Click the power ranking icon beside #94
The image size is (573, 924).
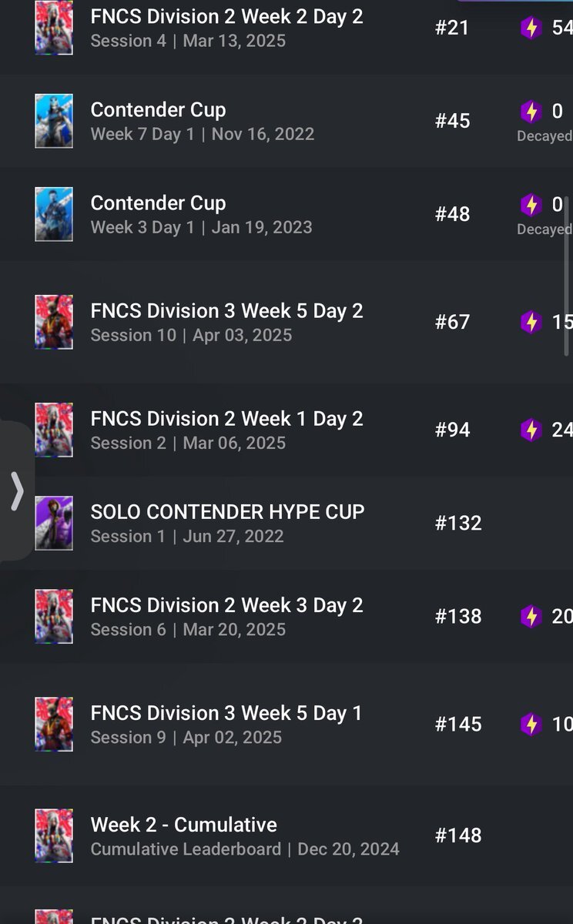pos(531,430)
